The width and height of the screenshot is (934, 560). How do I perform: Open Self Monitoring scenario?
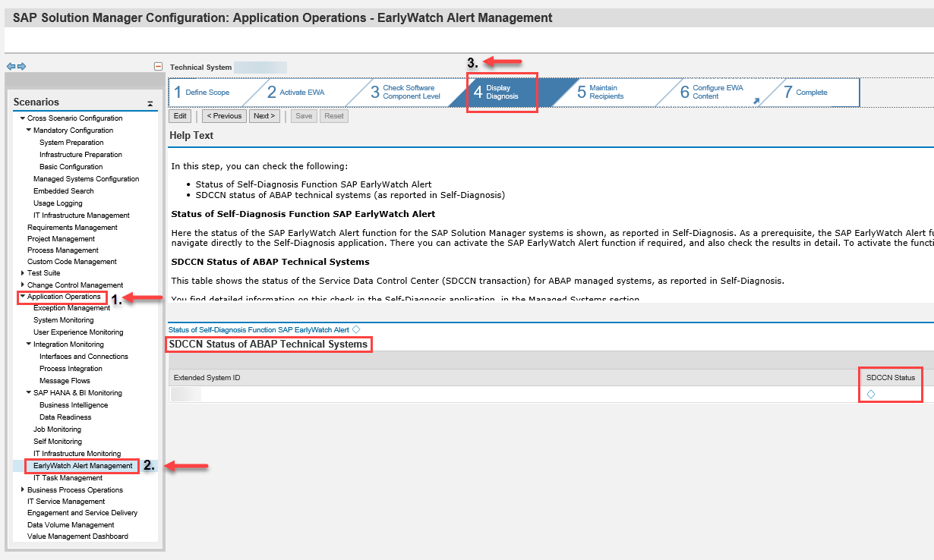(x=58, y=442)
